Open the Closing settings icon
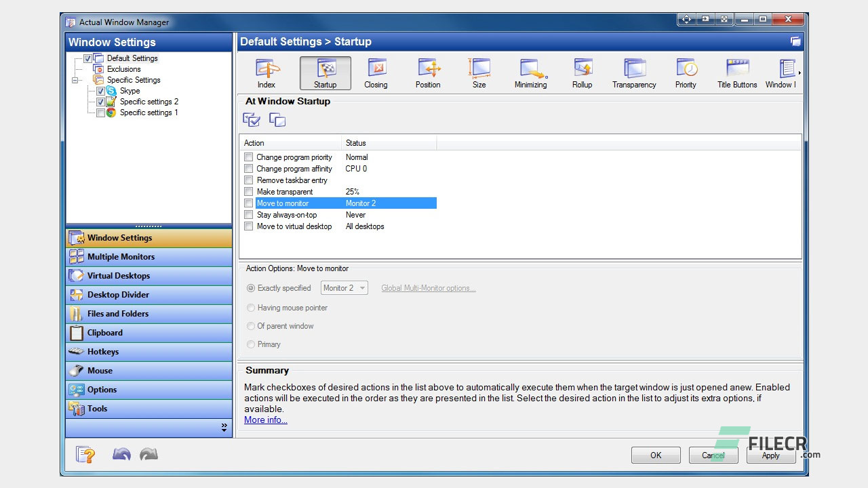 (x=376, y=73)
